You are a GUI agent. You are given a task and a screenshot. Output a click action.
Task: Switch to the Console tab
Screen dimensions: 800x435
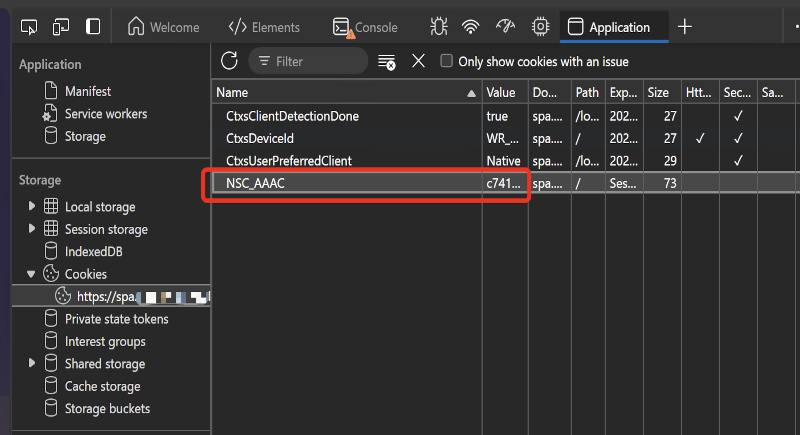[365, 27]
